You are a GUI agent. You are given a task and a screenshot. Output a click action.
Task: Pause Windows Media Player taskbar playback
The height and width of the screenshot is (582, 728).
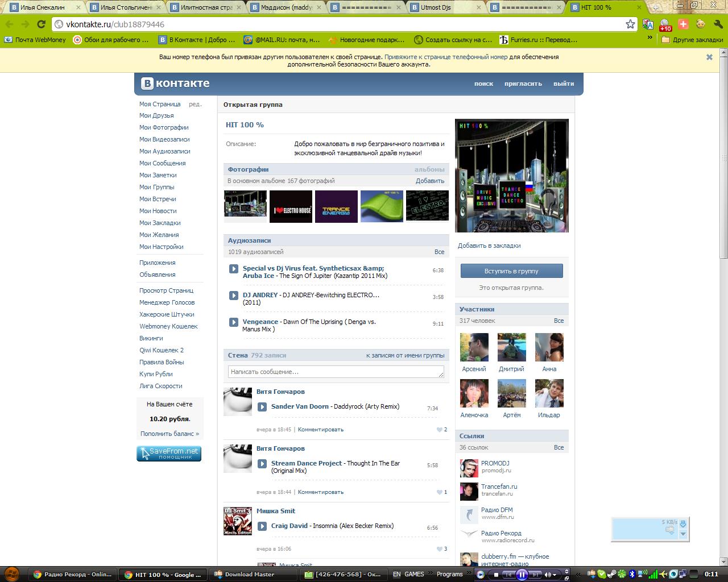pyautogui.click(x=522, y=575)
